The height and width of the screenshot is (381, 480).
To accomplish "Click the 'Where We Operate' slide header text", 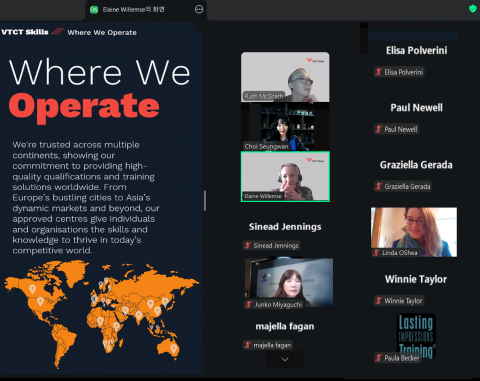I will point(102,33).
